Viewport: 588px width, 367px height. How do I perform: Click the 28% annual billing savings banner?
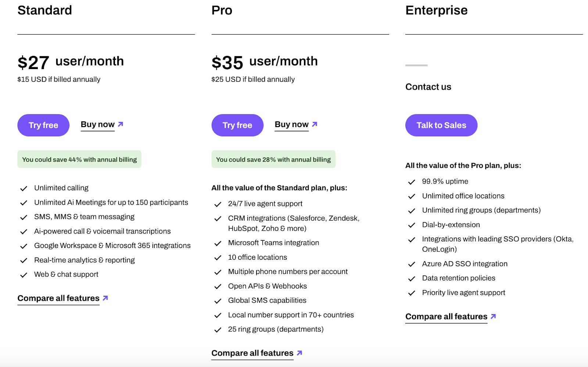click(x=273, y=159)
